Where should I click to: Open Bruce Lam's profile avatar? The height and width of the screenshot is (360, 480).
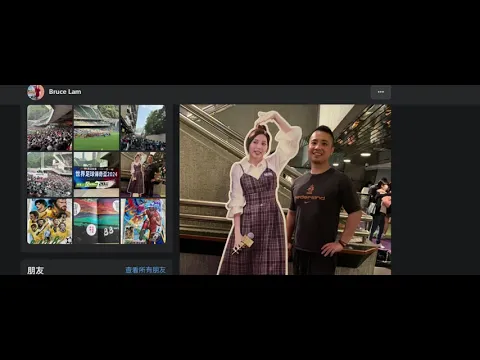coord(36,92)
